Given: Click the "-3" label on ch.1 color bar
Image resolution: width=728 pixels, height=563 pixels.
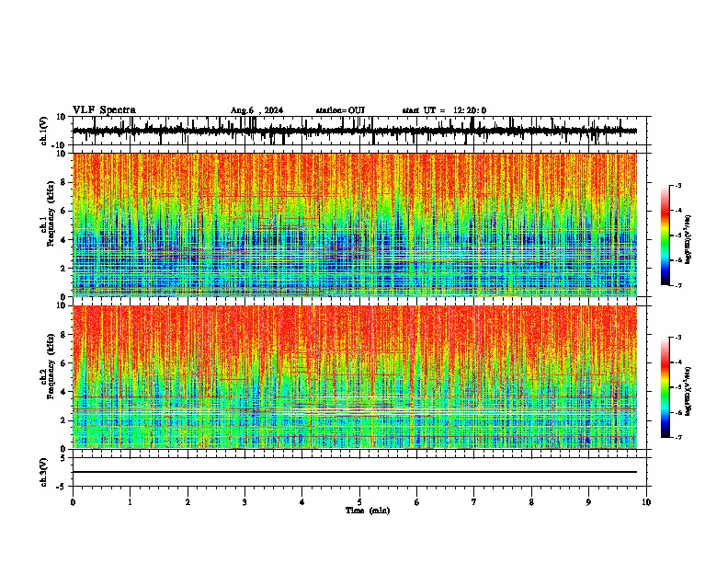Looking at the screenshot, I should pos(677,186).
